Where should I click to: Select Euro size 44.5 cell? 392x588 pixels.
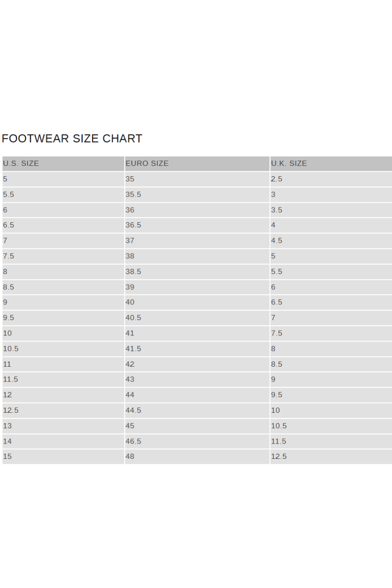point(134,410)
